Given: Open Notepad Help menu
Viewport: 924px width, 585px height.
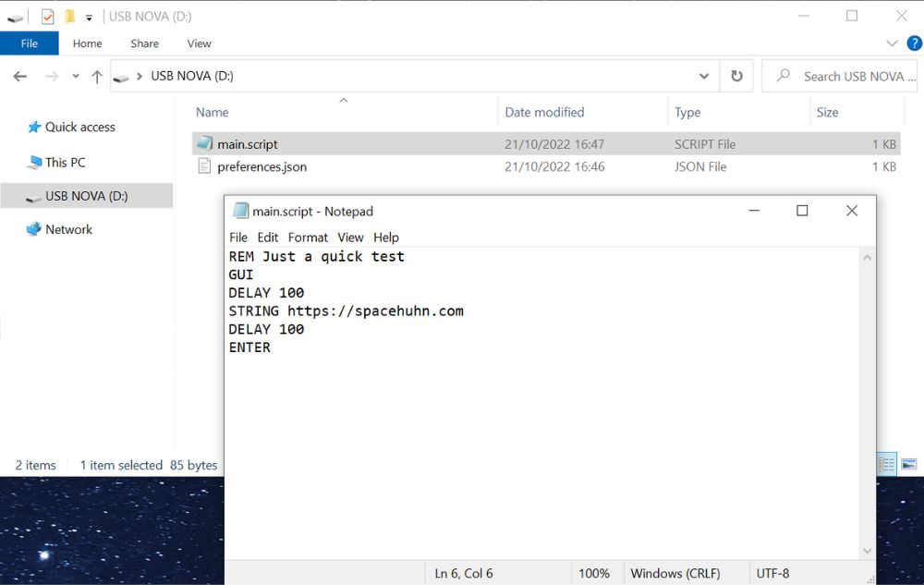Looking at the screenshot, I should tap(386, 237).
